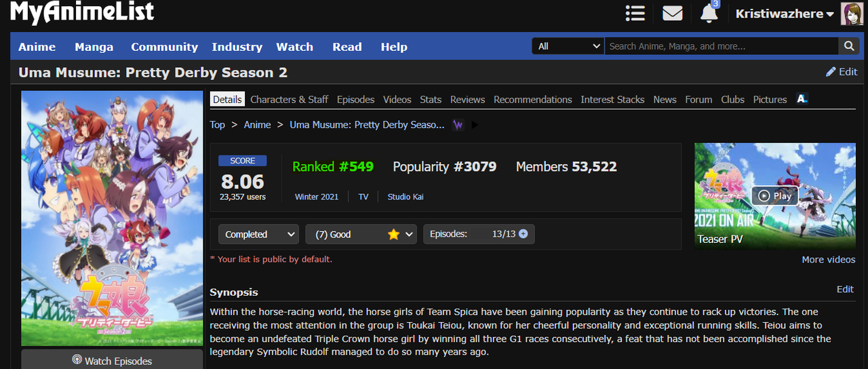868x369 pixels.
Task: Open the notifications bell icon
Action: click(709, 13)
